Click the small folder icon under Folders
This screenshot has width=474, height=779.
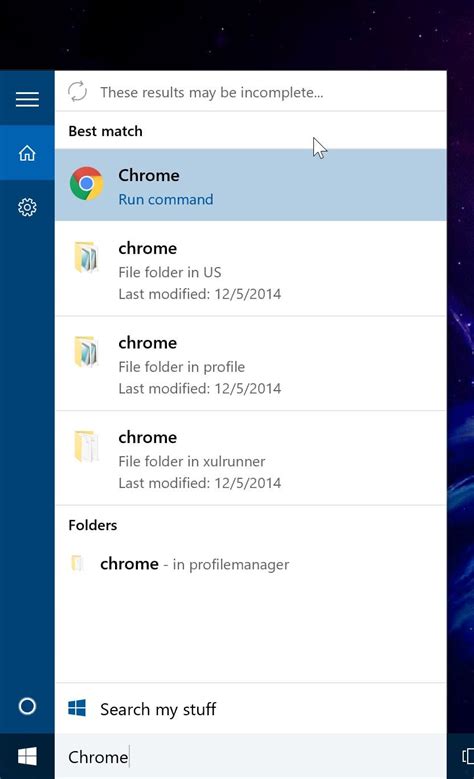pos(77,563)
